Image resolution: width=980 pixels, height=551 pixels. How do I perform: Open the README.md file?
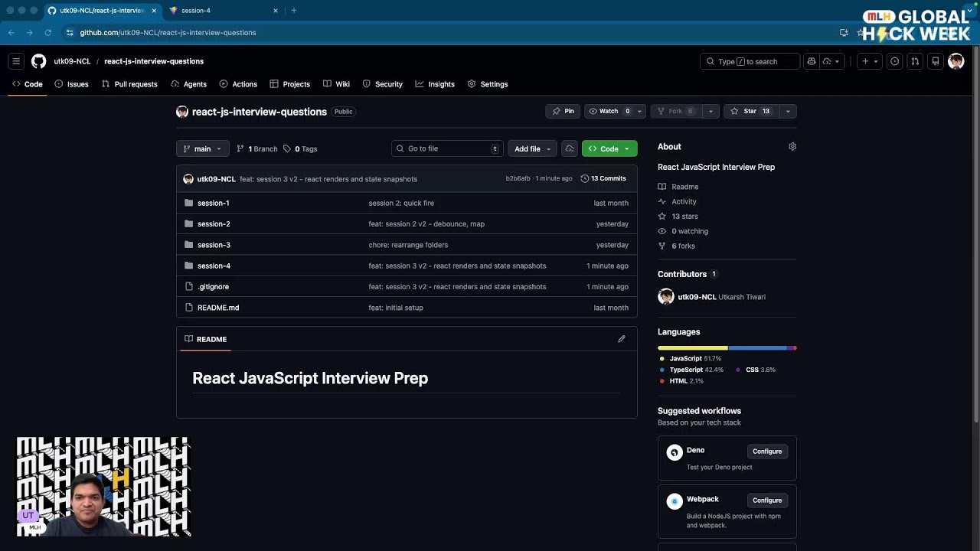click(218, 308)
